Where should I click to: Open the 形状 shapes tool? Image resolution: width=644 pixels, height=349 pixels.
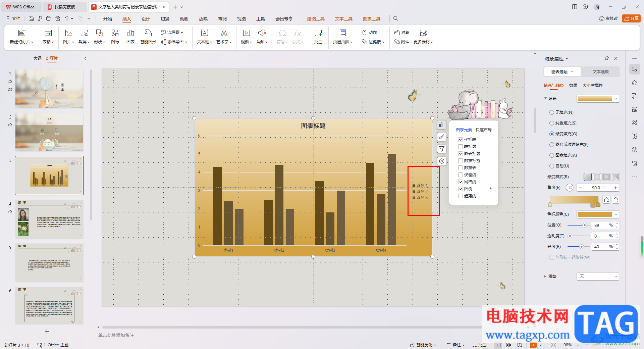(99, 36)
